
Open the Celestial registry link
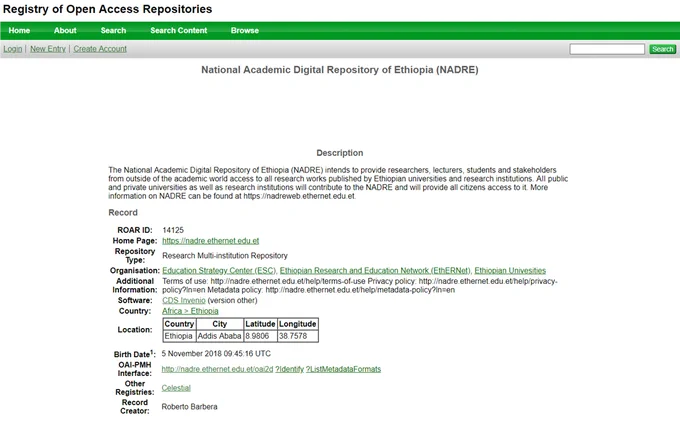(x=176, y=388)
